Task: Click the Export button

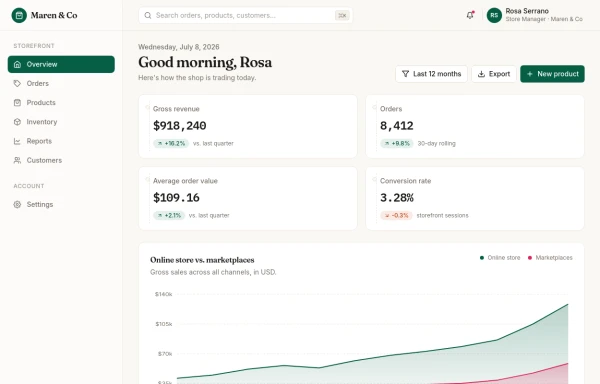Action: tap(494, 74)
